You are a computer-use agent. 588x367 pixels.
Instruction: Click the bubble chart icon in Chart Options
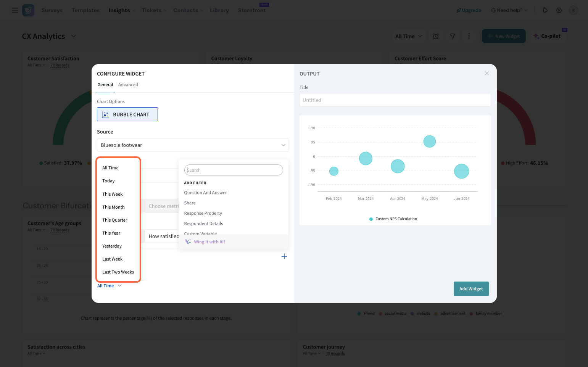pyautogui.click(x=105, y=114)
